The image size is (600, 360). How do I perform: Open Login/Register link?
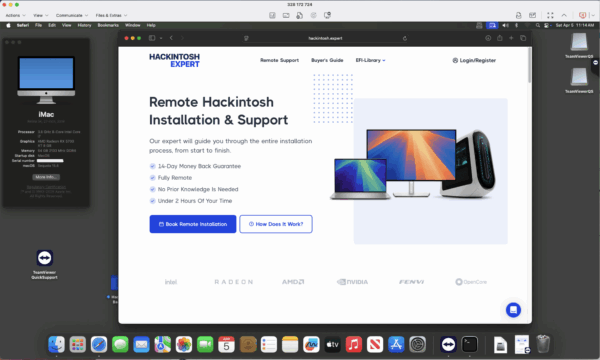click(474, 60)
